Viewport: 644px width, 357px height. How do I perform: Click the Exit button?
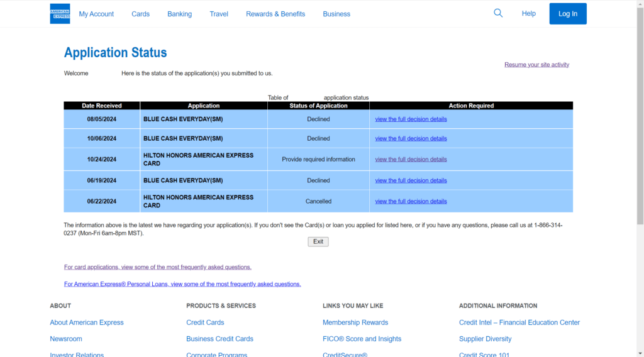(x=318, y=242)
